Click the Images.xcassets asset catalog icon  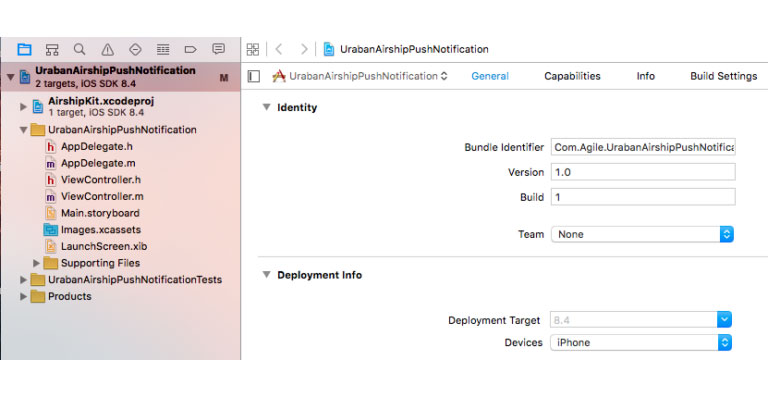(x=51, y=230)
